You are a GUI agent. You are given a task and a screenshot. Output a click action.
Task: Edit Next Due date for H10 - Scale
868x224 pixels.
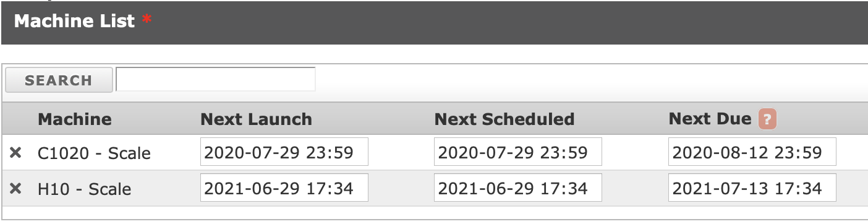coord(752,188)
